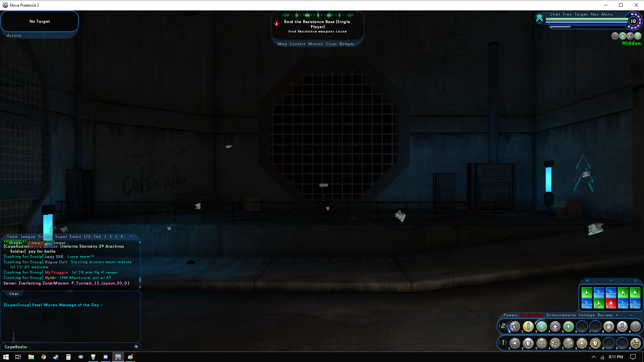Viewport: 644px width, 362px height.
Task: Close the inspiration tray with the X button
Action: (x=635, y=281)
